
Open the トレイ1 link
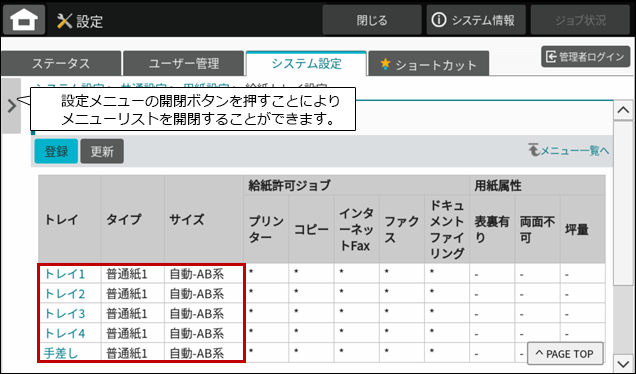point(64,274)
